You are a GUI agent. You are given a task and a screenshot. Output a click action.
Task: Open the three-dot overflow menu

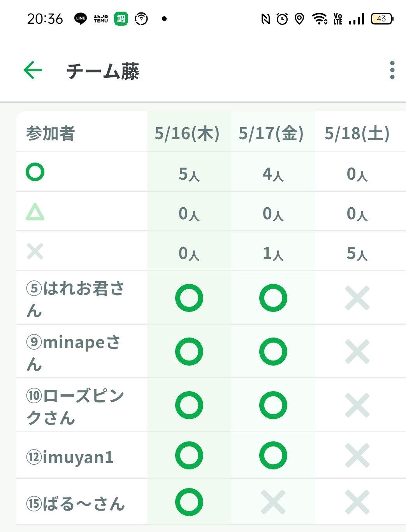(x=392, y=70)
